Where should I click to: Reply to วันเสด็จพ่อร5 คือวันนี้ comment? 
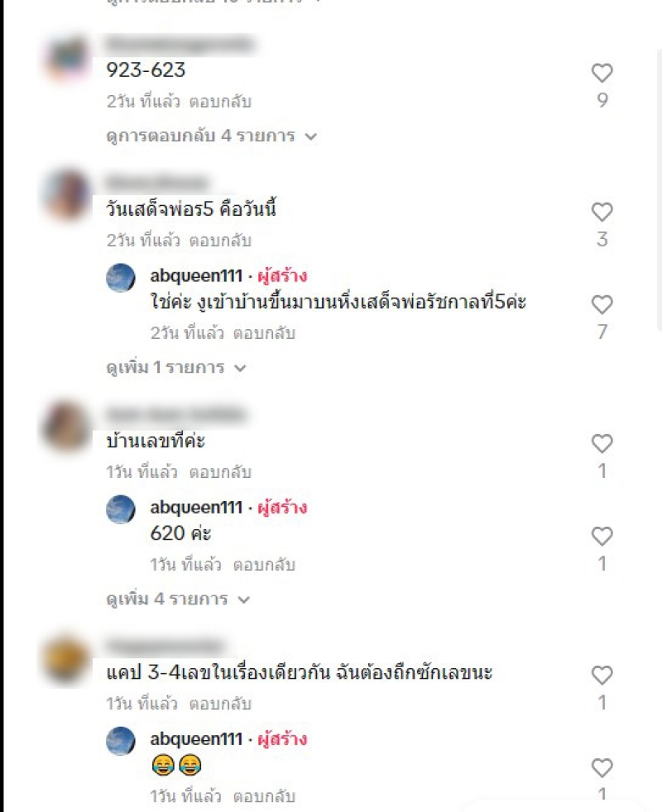(x=220, y=241)
